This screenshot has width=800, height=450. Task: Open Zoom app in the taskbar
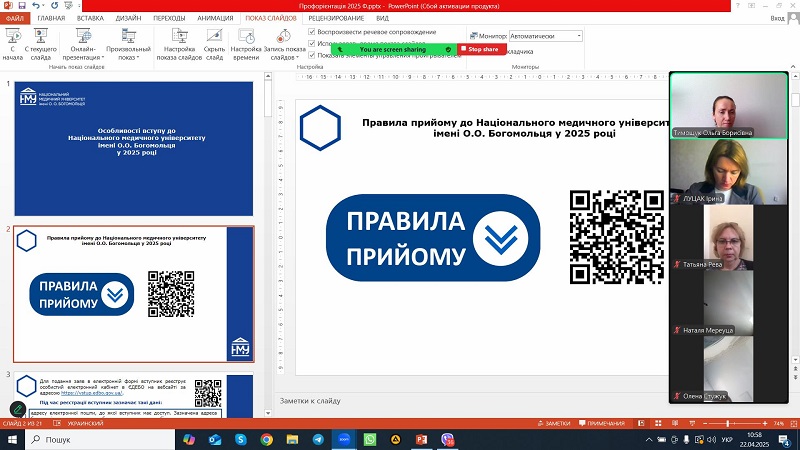[344, 439]
